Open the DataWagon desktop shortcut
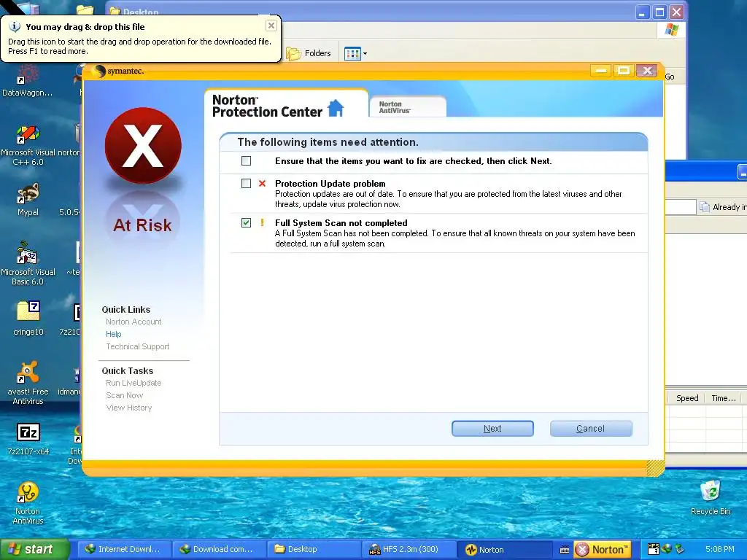The image size is (747, 560). (27, 82)
